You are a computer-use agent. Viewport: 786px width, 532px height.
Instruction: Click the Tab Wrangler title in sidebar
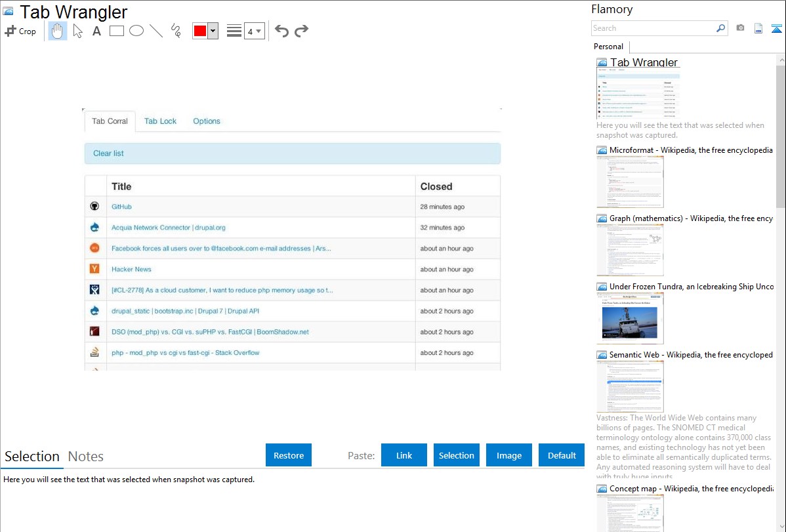tap(644, 63)
